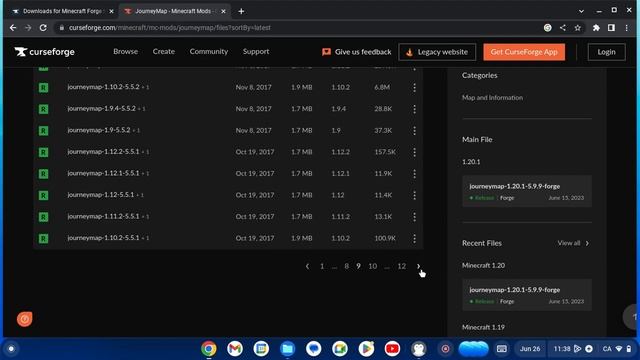The height and width of the screenshot is (360, 640).
Task: Open the Legacy website
Action: (437, 52)
